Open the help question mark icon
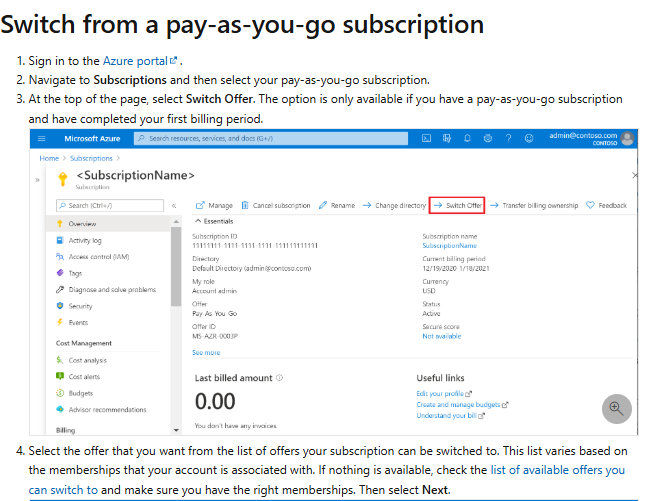The image size is (659, 501). tap(509, 138)
